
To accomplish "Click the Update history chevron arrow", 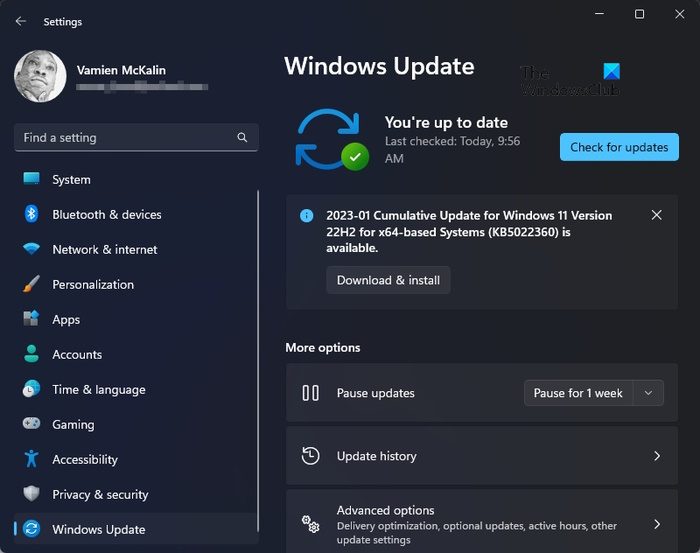I will (x=657, y=456).
